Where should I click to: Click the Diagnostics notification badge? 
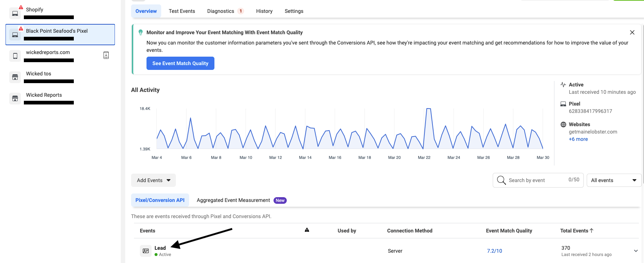241,11
